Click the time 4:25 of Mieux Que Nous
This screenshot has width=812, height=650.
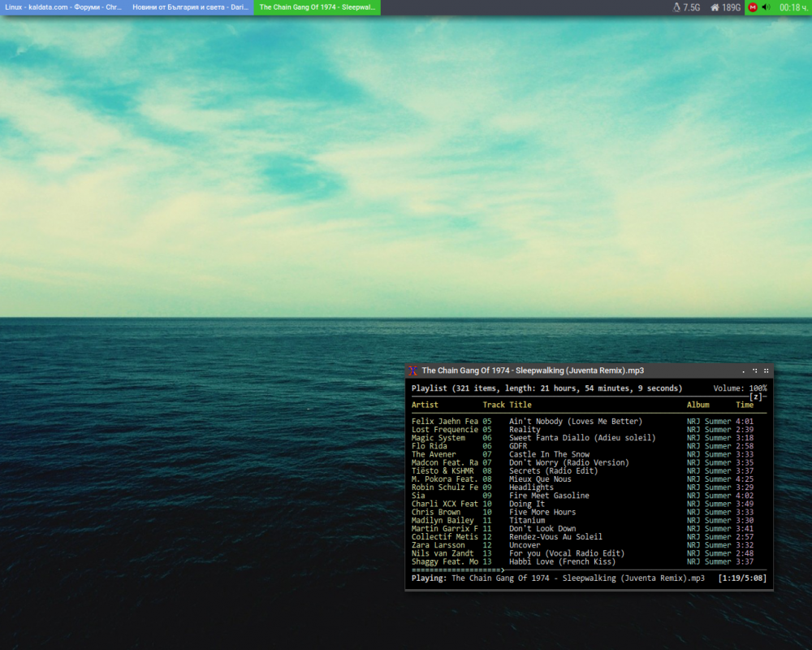(745, 479)
